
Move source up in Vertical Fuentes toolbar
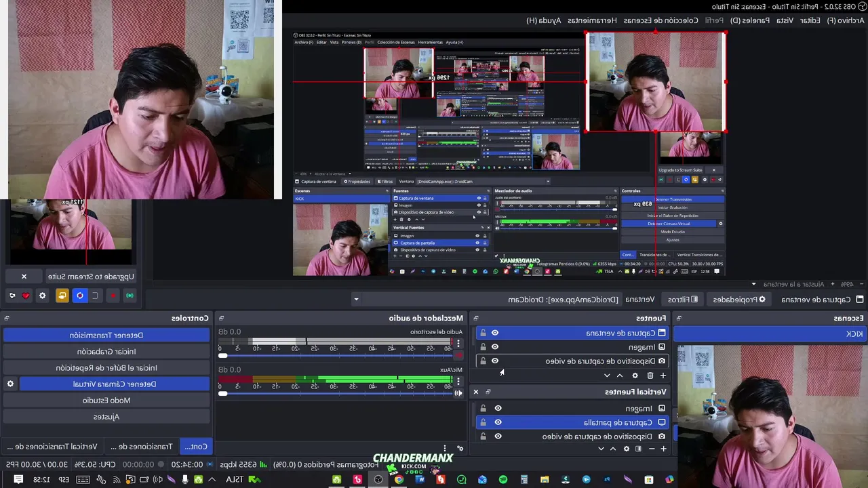point(613,449)
